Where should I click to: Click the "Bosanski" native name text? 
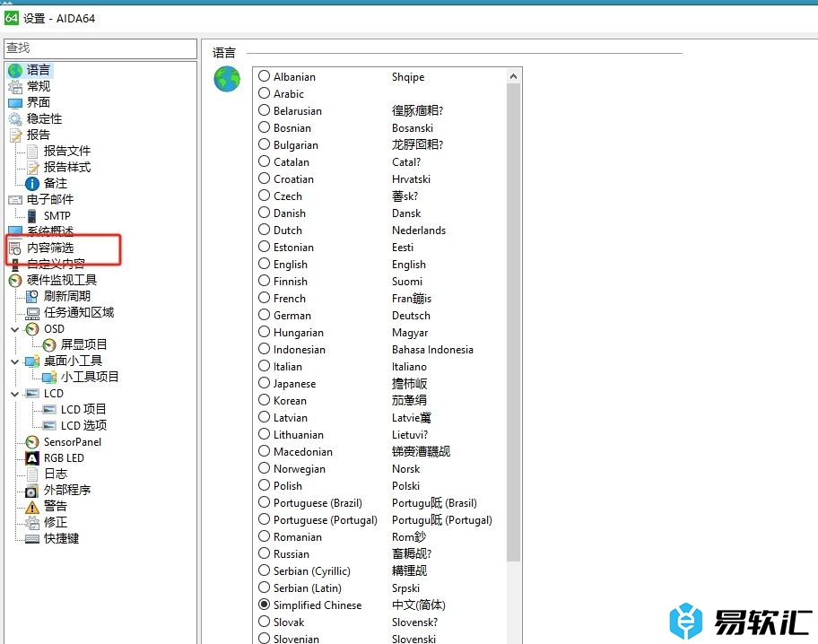pos(412,128)
